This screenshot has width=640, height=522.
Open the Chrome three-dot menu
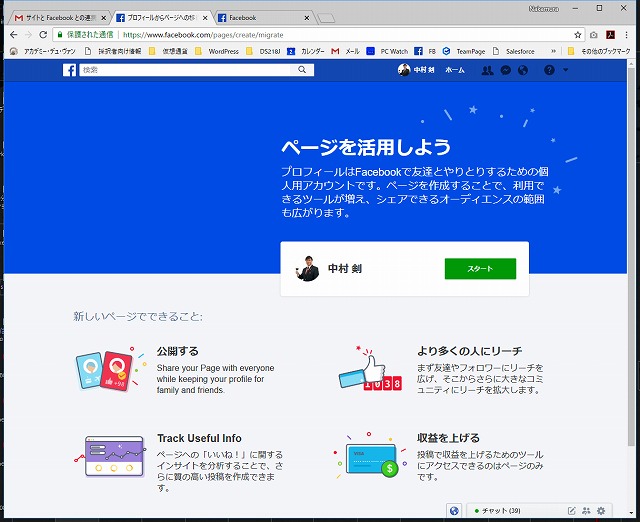(628, 34)
